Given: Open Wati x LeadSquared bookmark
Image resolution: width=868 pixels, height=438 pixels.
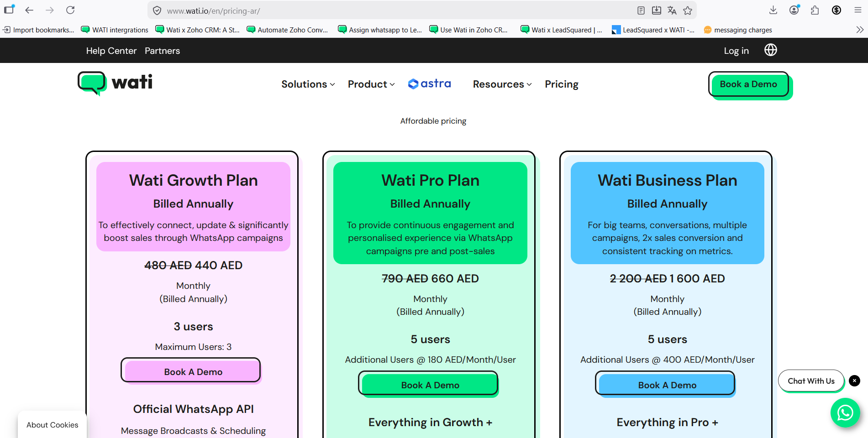Looking at the screenshot, I should click(x=561, y=30).
